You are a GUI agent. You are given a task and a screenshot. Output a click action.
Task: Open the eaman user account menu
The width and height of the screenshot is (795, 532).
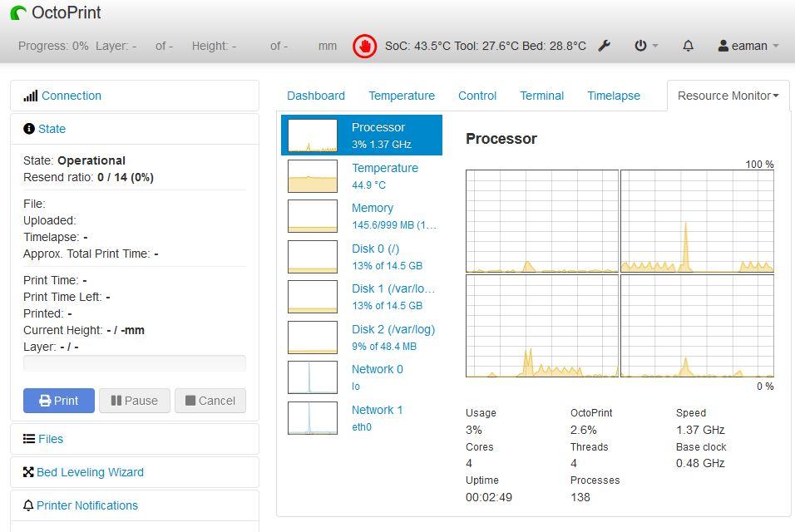[x=748, y=46]
